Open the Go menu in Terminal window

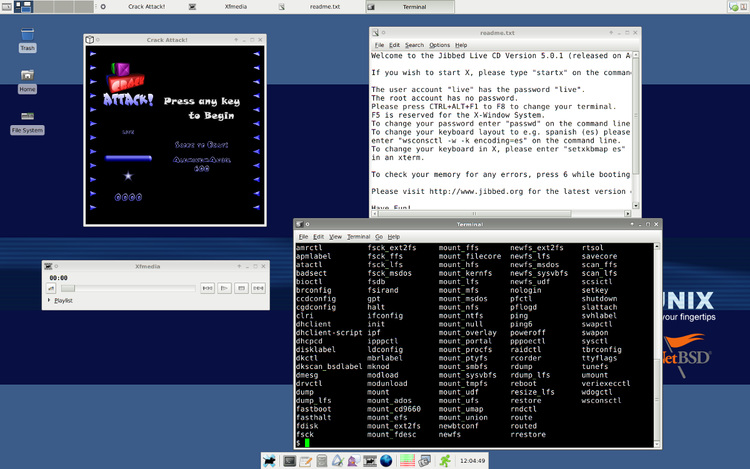point(379,237)
